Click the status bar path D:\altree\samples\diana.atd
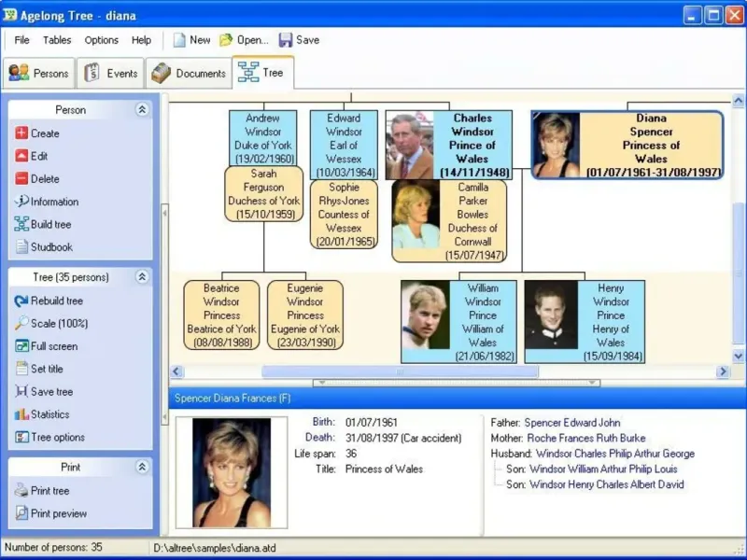747x560 pixels. (215, 548)
